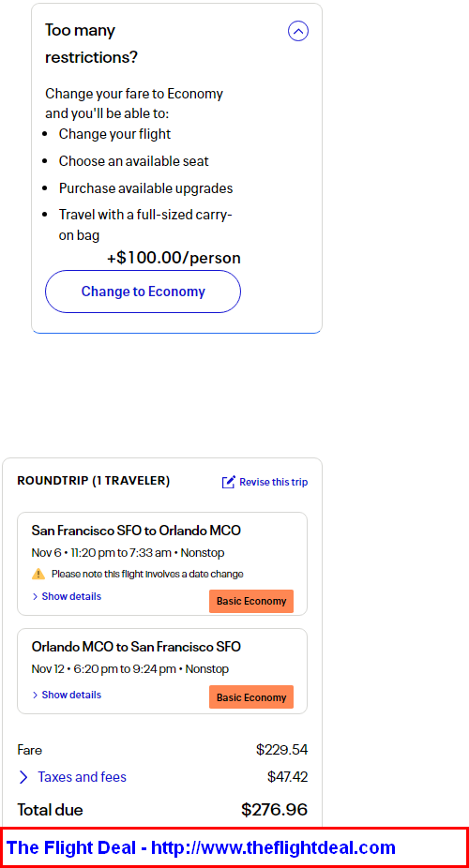The width and height of the screenshot is (469, 868).
Task: Click Orlando MCO to San Francisco SFO heading
Action: pos(136,647)
